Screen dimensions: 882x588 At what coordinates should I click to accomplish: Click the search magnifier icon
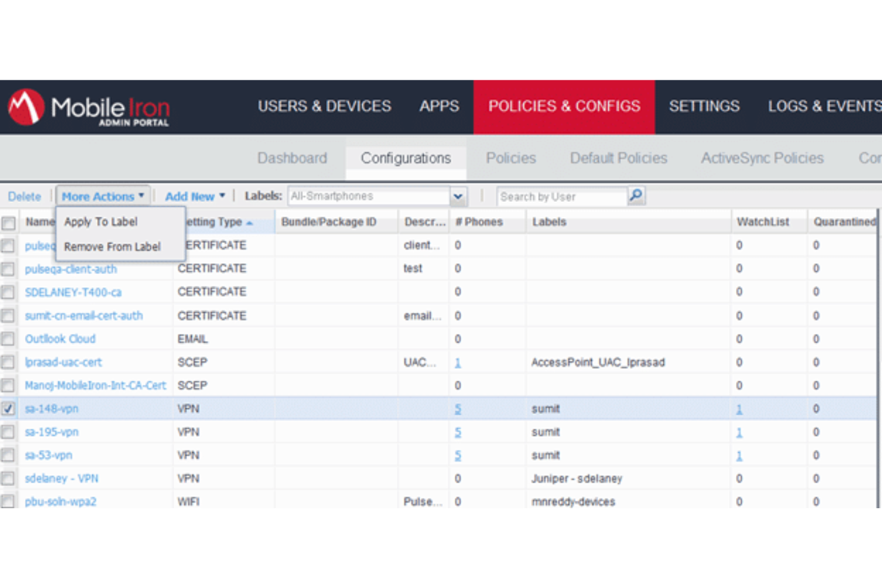636,195
